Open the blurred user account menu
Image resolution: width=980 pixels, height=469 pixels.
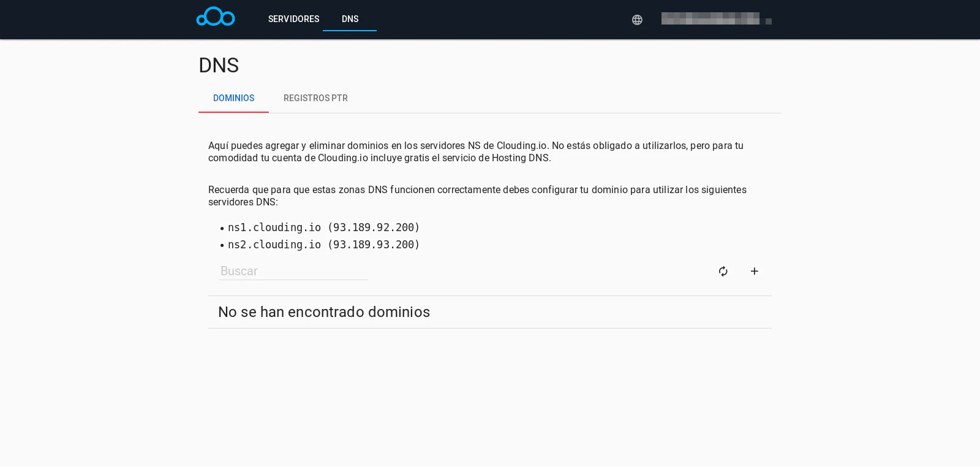point(710,19)
